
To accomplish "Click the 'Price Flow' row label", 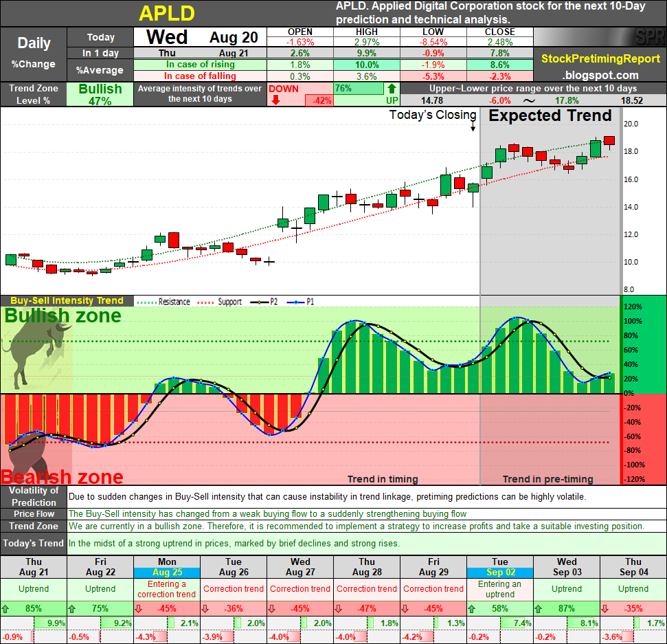I will coord(34,514).
